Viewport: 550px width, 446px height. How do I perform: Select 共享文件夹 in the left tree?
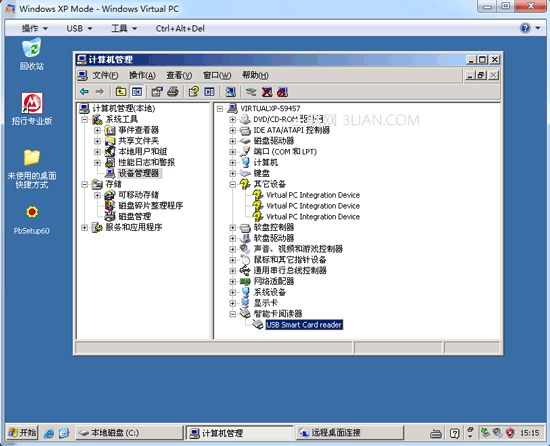(139, 141)
